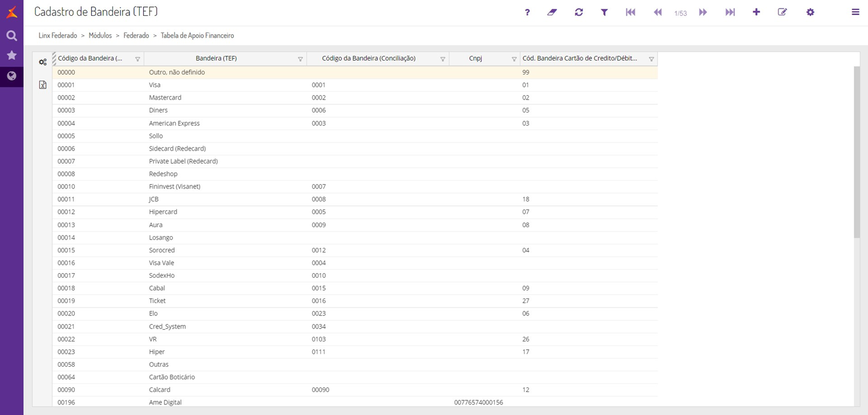Select the American Express row
The width and height of the screenshot is (868, 415).
(355, 123)
